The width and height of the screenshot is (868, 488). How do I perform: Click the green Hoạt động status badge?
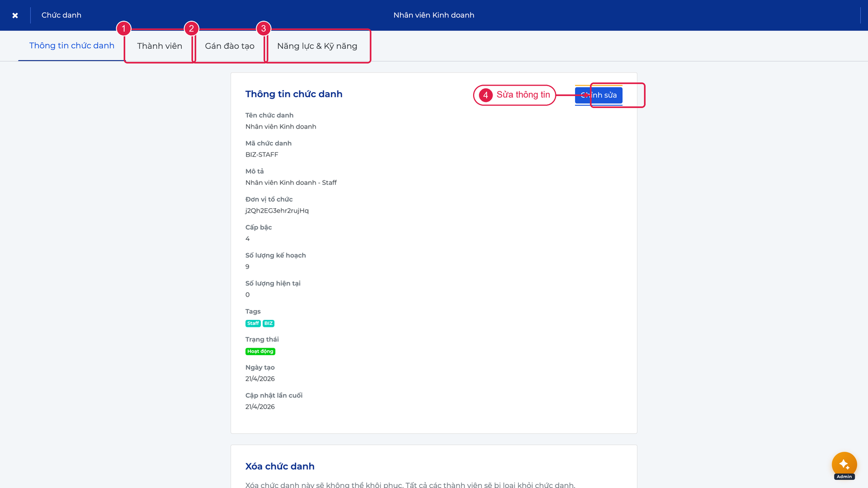[260, 351]
